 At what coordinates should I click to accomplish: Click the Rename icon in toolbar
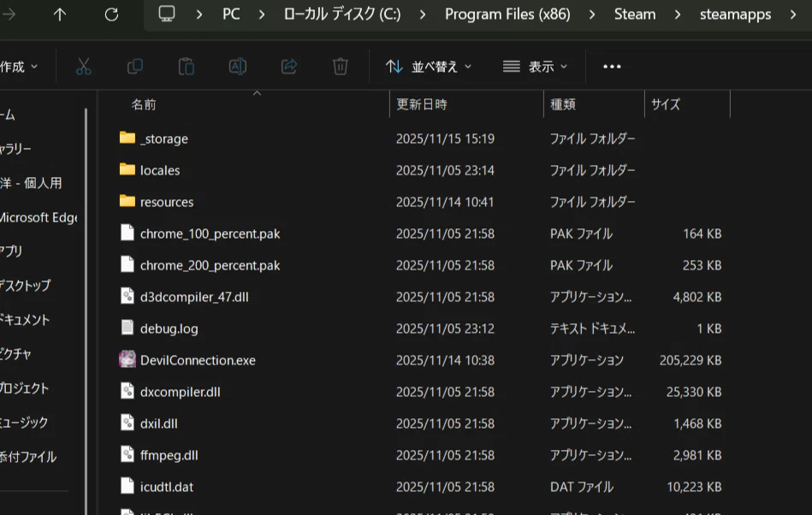[x=238, y=67]
